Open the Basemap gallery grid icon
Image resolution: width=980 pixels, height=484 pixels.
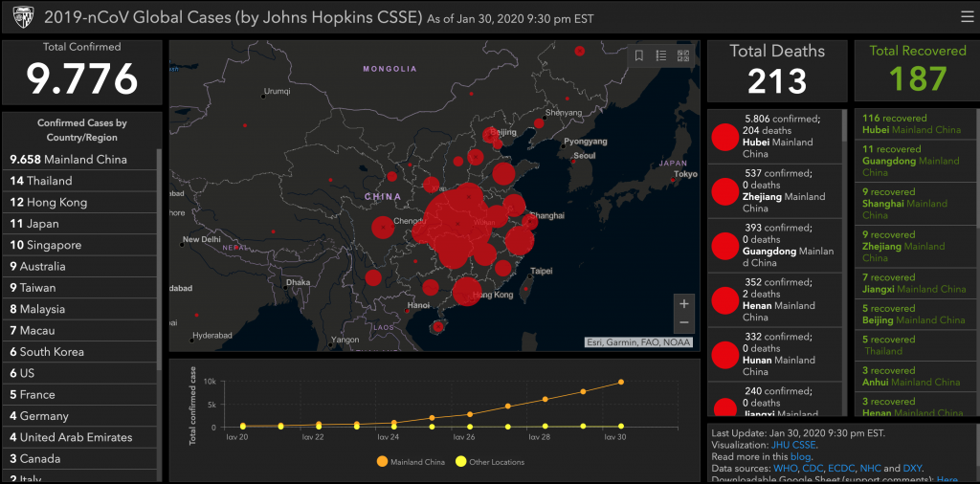click(x=683, y=55)
